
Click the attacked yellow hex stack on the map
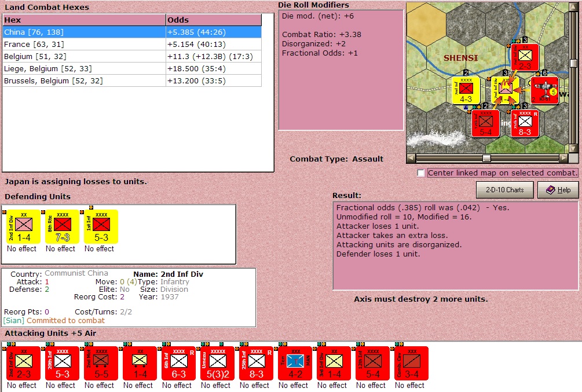coord(505,91)
